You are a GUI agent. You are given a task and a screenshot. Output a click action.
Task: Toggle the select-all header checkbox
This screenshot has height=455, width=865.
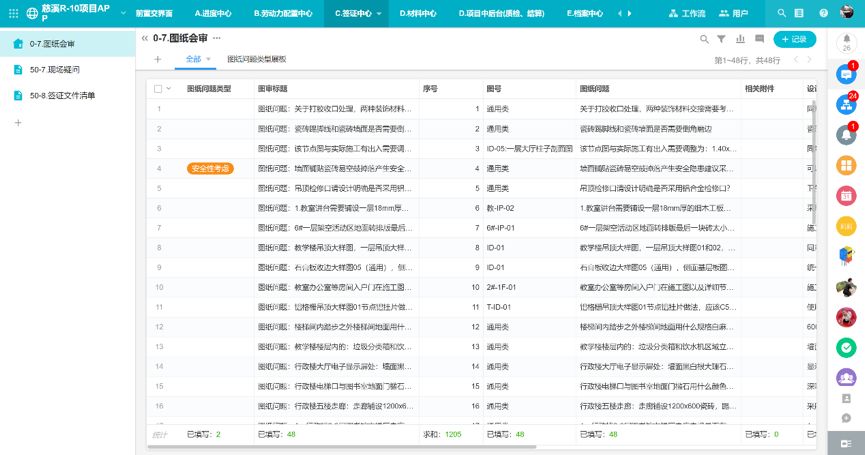pos(158,89)
